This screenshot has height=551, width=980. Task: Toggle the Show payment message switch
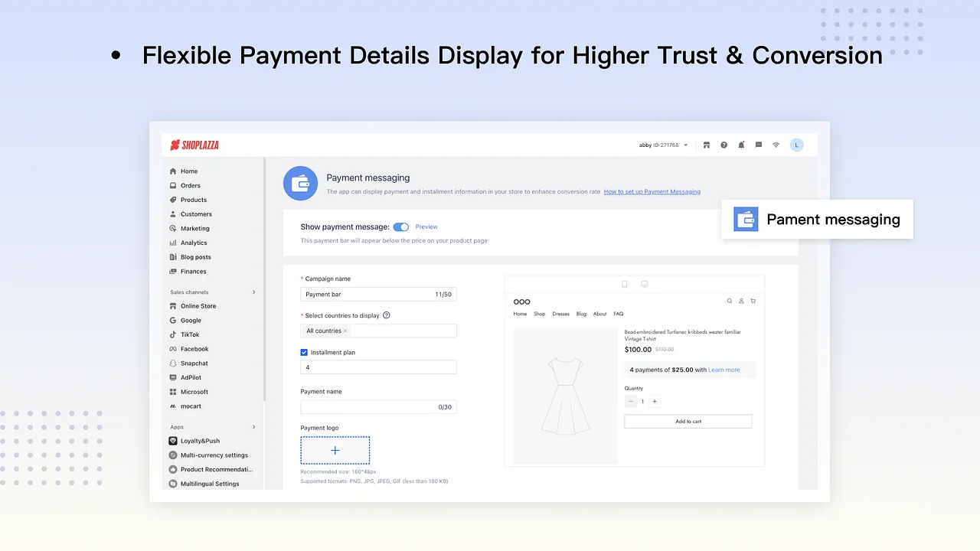pos(401,227)
